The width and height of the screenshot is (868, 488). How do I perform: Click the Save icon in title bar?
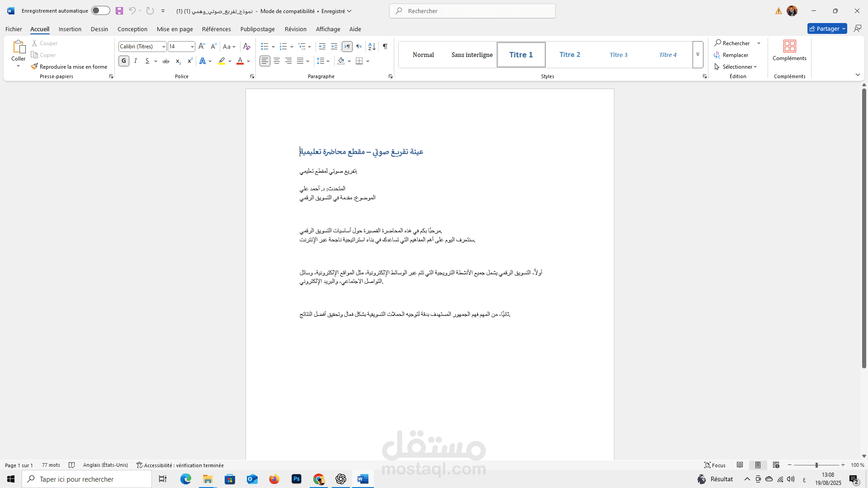pos(119,11)
